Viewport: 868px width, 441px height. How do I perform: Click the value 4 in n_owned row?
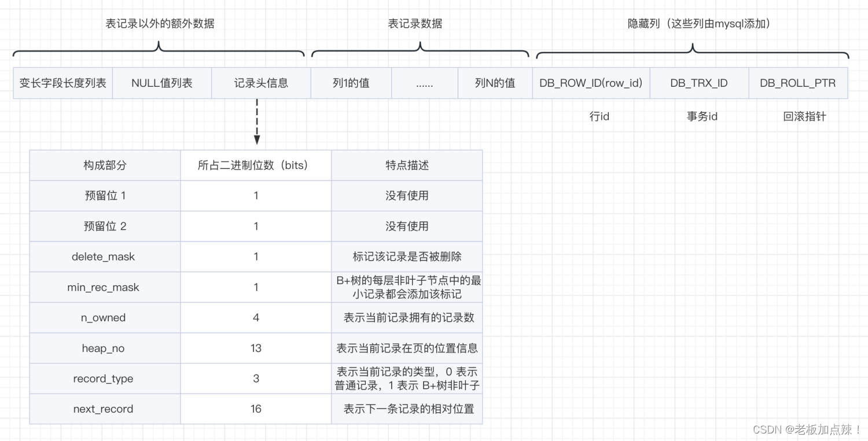click(256, 318)
